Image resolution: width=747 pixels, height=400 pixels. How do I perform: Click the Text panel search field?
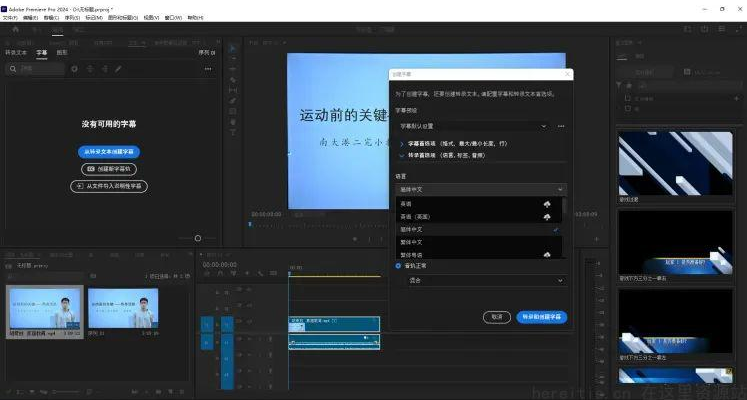click(x=36, y=69)
